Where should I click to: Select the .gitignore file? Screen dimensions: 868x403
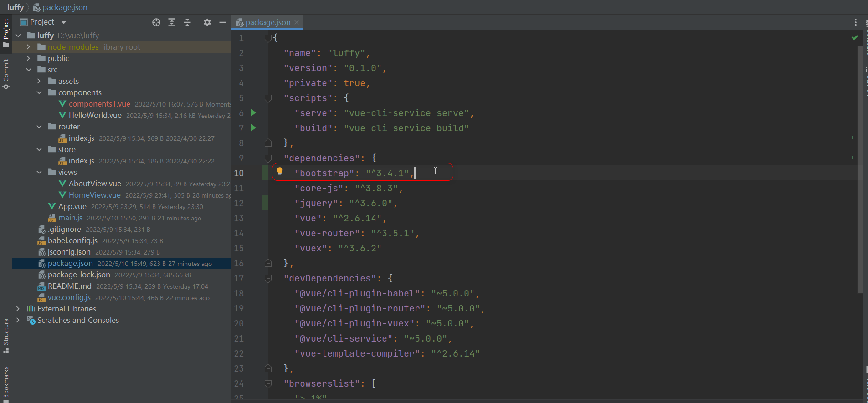click(64, 229)
